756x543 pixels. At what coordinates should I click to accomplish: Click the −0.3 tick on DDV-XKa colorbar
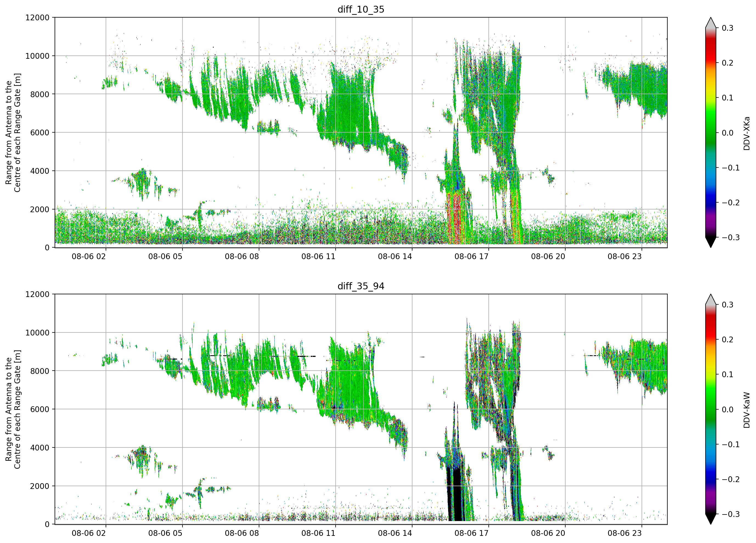click(731, 237)
